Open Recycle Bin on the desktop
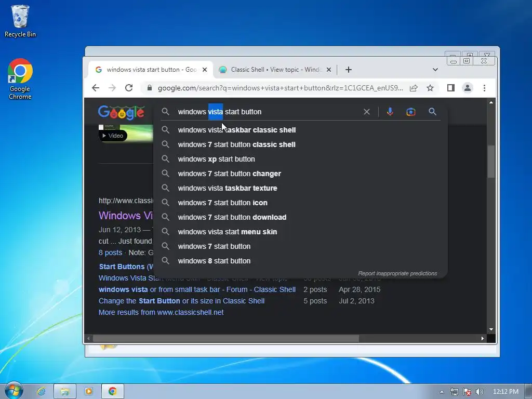Viewport: 532px width, 399px height. click(x=20, y=21)
